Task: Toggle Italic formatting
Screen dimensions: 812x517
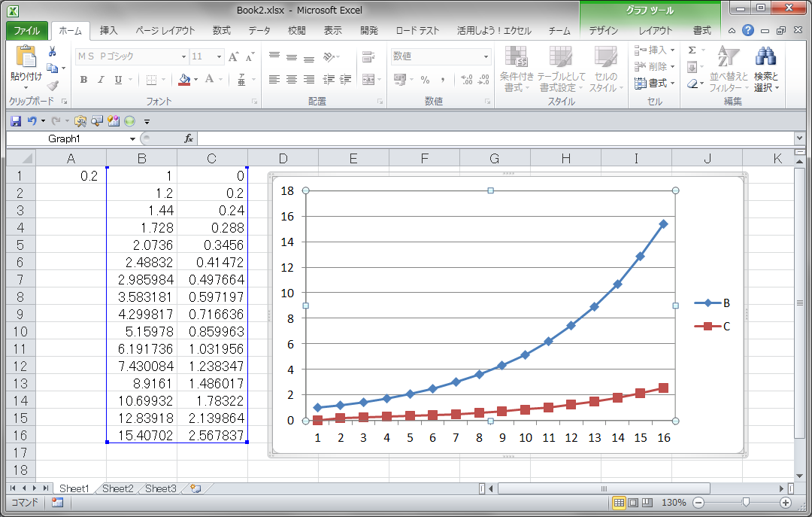Action: [x=101, y=80]
